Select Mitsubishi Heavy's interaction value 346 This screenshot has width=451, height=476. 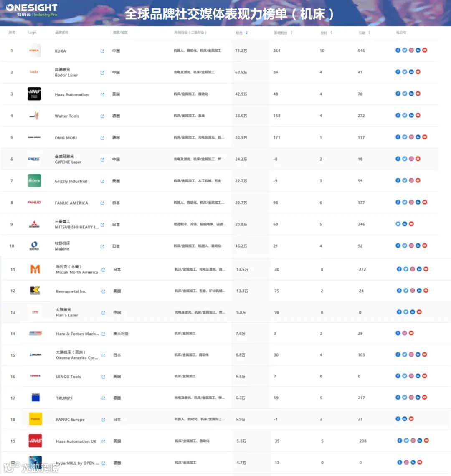361,224
